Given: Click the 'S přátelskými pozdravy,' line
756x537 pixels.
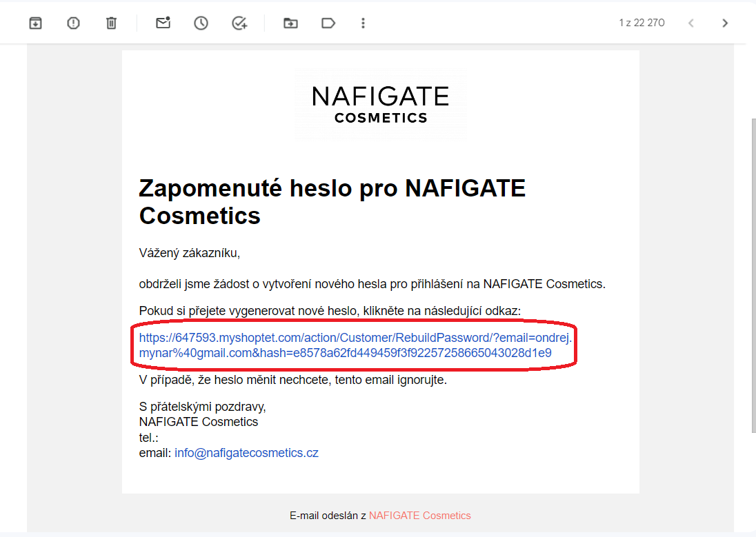Looking at the screenshot, I should pos(203,406).
